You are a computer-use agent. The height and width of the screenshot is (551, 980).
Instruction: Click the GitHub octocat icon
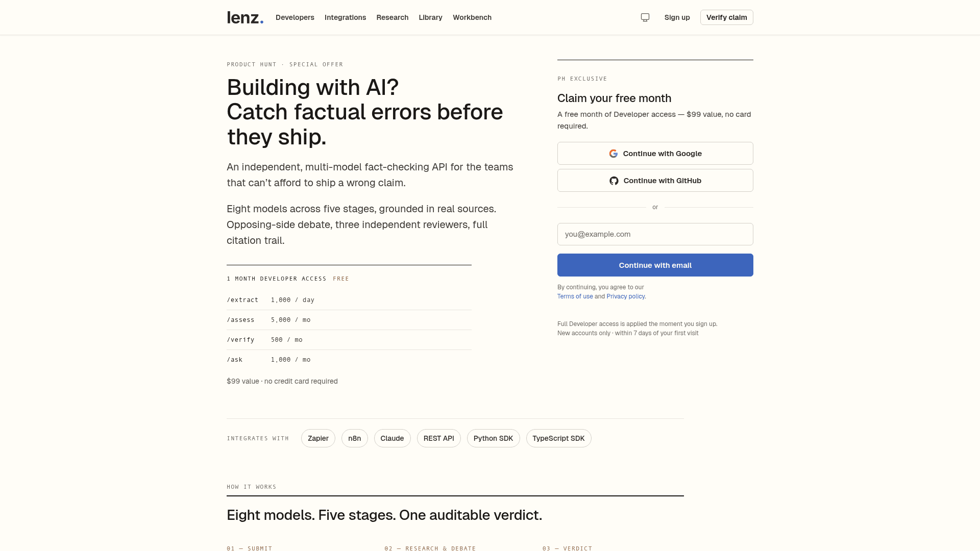(x=614, y=181)
